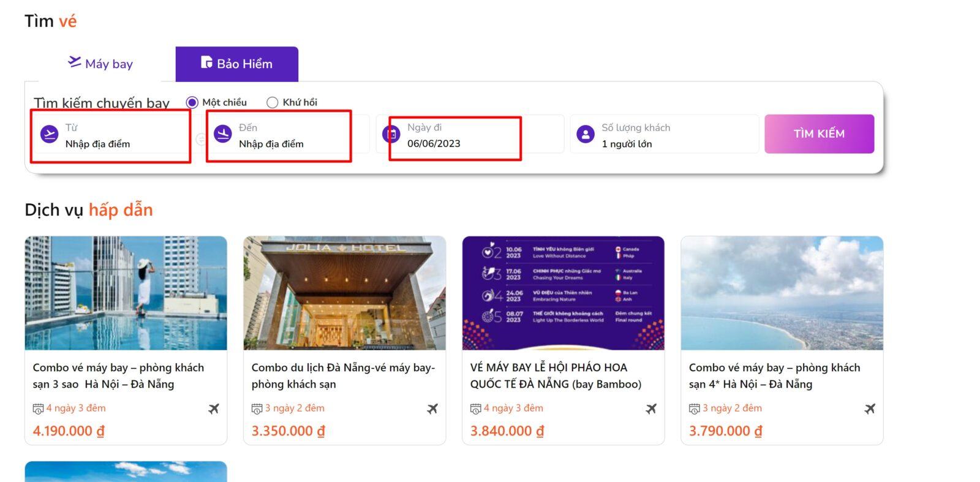Open VÉ MÁY BAY LỄ HỘI PHÁO HOA link
Screen dimensions: 980x482
coord(556,375)
